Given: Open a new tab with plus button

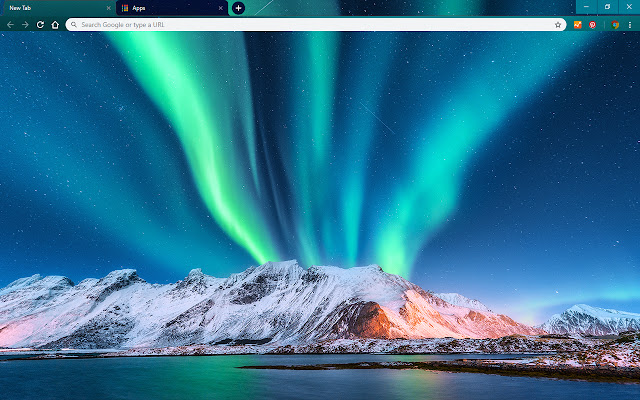Looking at the screenshot, I should (x=238, y=8).
